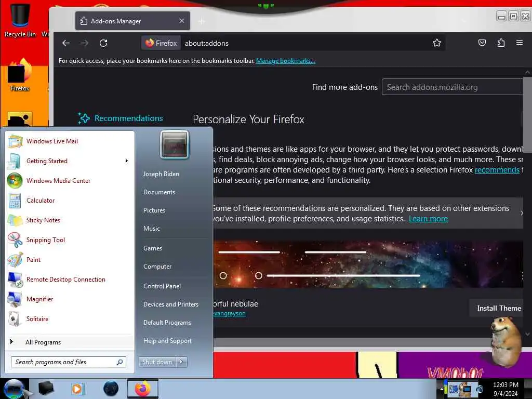
Task: Select the Add-ons Manager tab
Action: (132, 21)
